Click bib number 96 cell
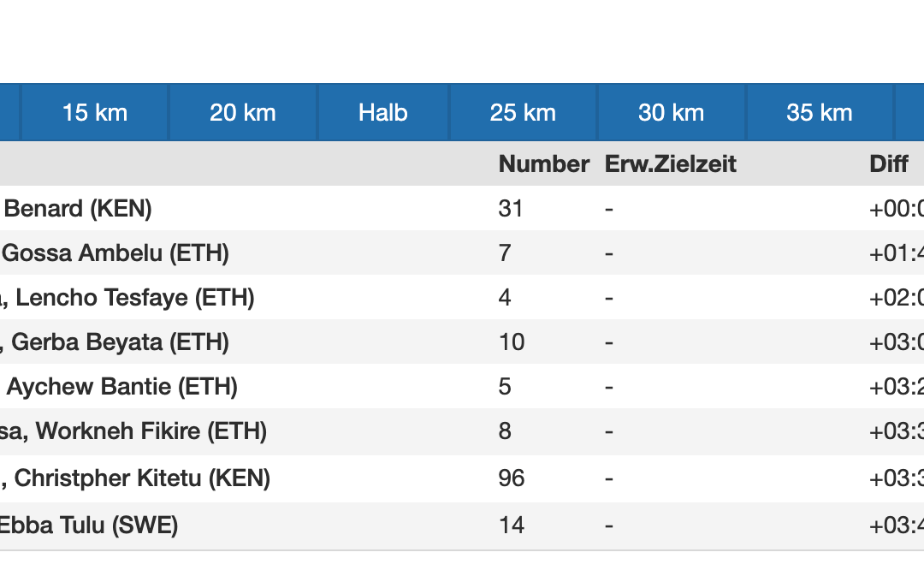The image size is (924, 570). coord(512,478)
